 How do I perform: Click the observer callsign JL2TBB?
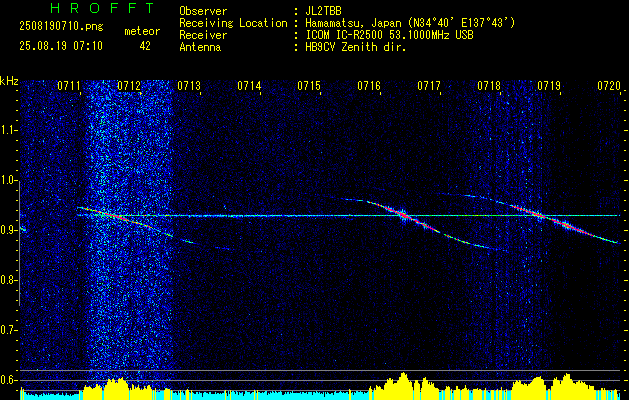323,11
